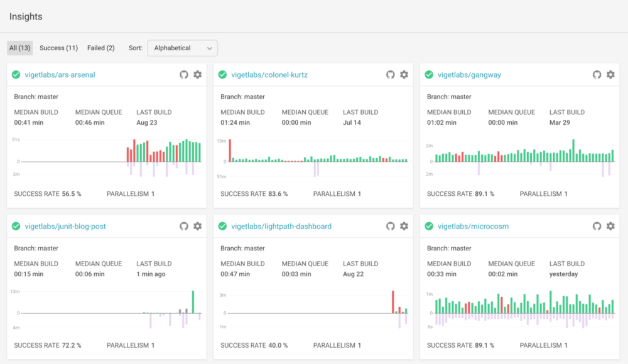Open GitHub icon for vigetlabs/gangway
Image resolution: width=628 pixels, height=364 pixels.
click(x=597, y=75)
